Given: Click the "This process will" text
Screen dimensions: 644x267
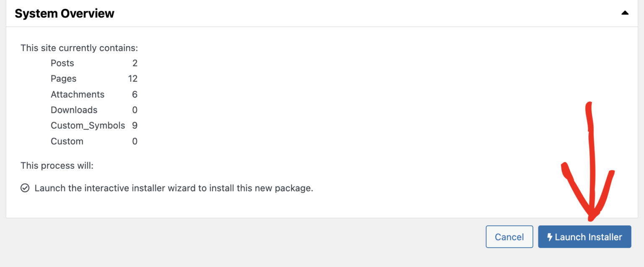Looking at the screenshot, I should point(57,166).
